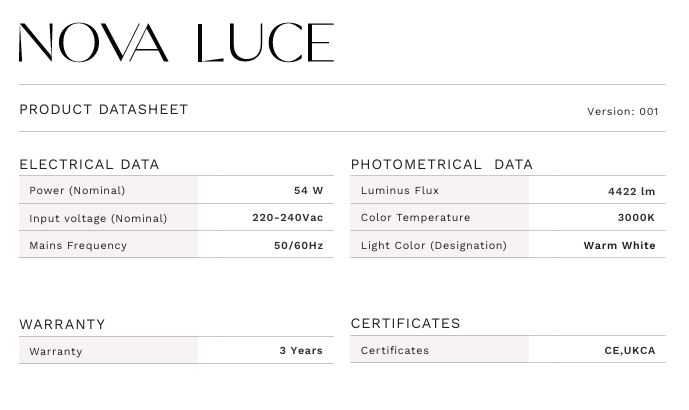This screenshot has height=410, width=689.
Task: Click the Mains Frequency label
Action: click(x=78, y=245)
